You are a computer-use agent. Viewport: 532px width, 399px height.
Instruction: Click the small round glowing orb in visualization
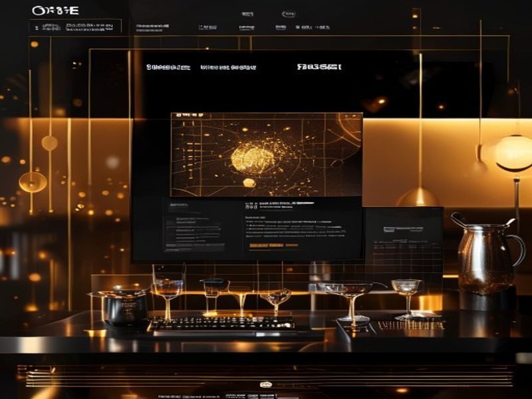coord(249,183)
